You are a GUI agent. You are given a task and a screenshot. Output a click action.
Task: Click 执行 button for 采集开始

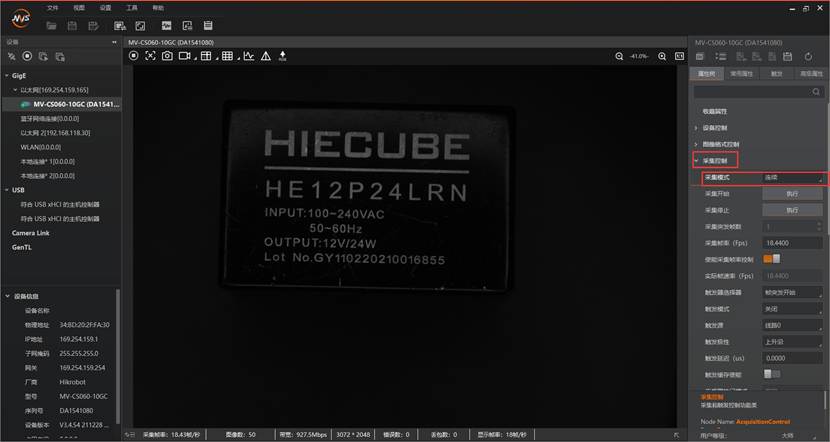tap(792, 194)
